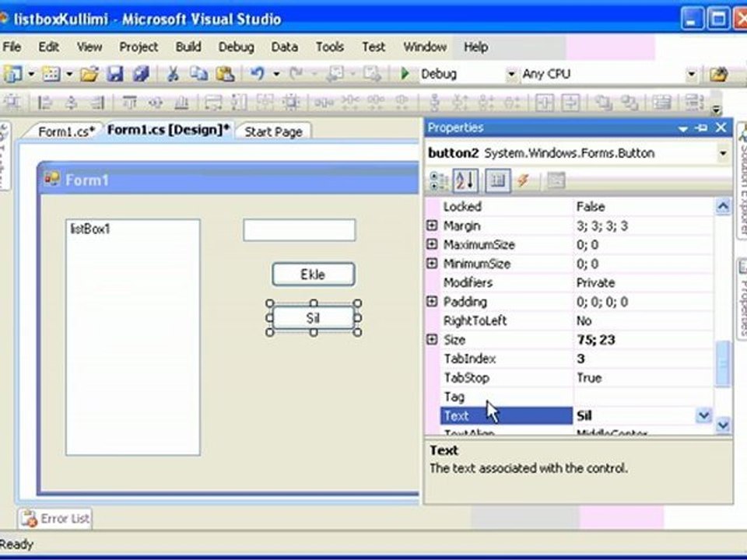Toggle the Properties view button beside Alphabetical
Image resolution: width=747 pixels, height=560 pixels.
click(498, 180)
